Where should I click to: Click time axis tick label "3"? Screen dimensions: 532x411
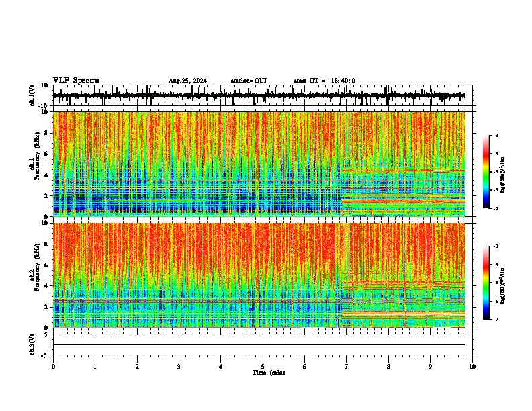pyautogui.click(x=179, y=367)
